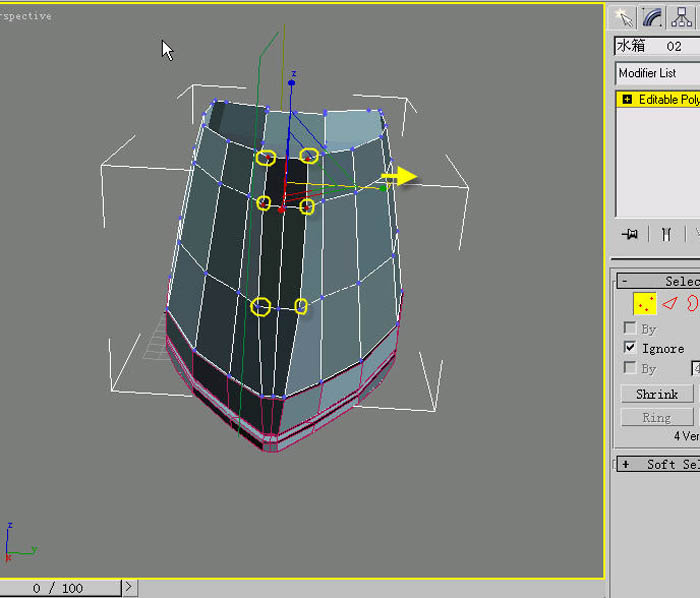700x598 pixels.
Task: Collapse the Selection rollout header
Action: click(x=658, y=281)
